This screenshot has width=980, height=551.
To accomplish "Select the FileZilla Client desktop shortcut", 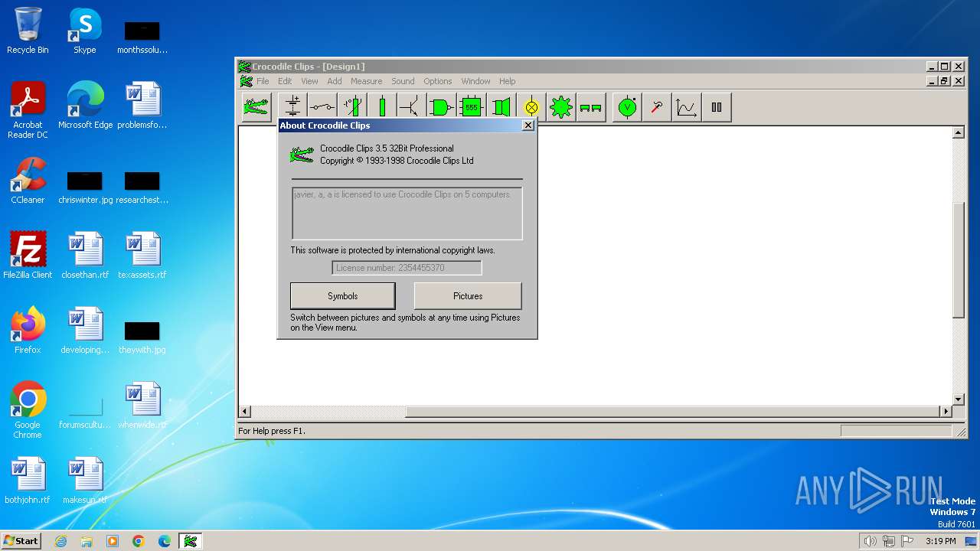I will 28,256.
